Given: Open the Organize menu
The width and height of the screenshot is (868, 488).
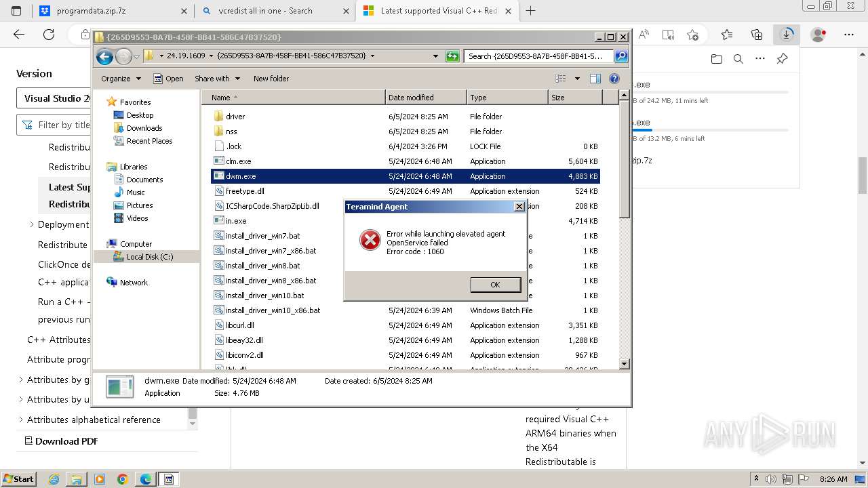Looking at the screenshot, I should pos(121,79).
